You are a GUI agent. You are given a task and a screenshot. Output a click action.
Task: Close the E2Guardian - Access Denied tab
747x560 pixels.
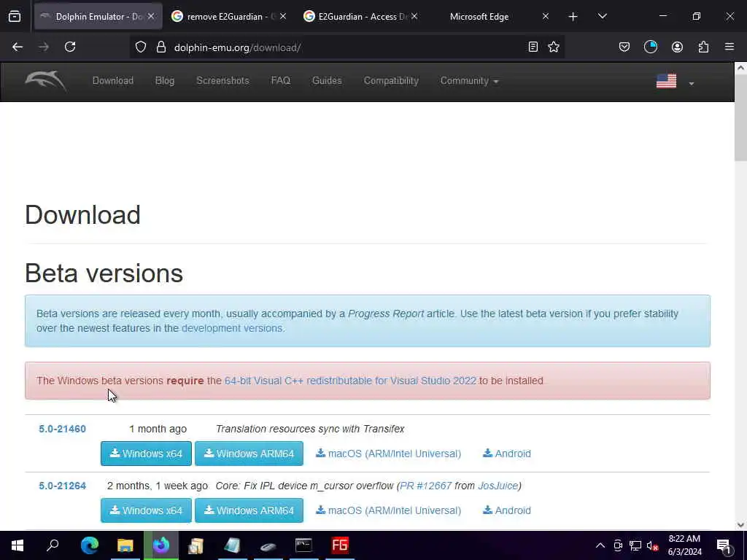pyautogui.click(x=414, y=16)
